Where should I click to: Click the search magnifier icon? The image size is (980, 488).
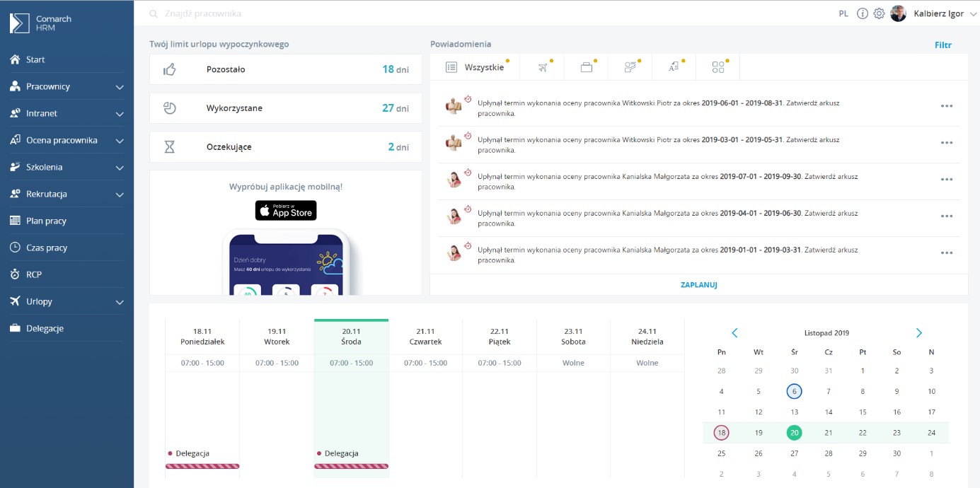point(154,13)
